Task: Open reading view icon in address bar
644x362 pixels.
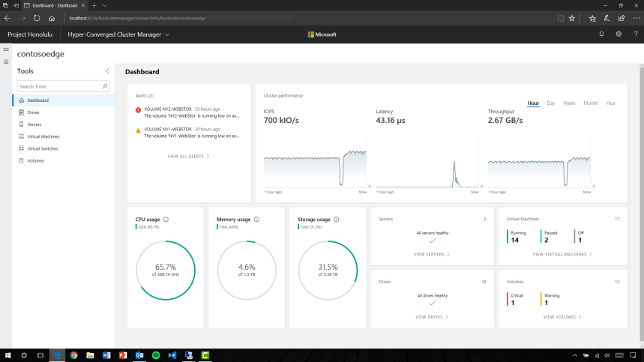Action: tap(561, 18)
